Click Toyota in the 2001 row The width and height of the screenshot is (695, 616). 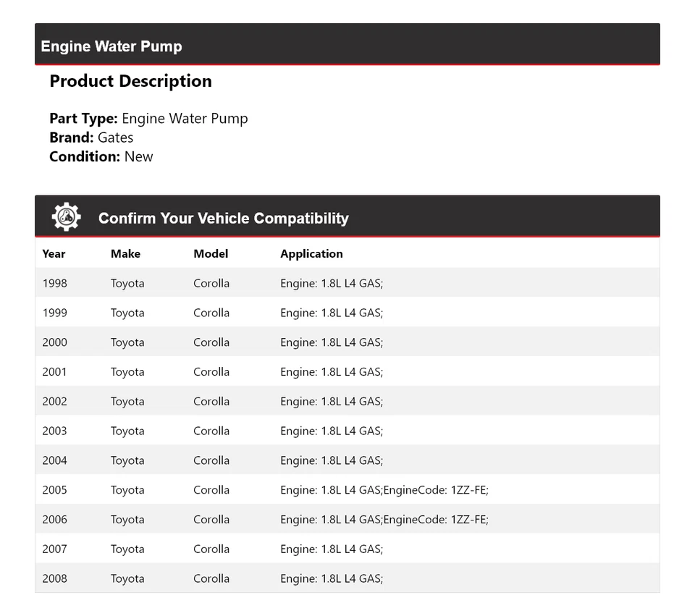(x=127, y=372)
